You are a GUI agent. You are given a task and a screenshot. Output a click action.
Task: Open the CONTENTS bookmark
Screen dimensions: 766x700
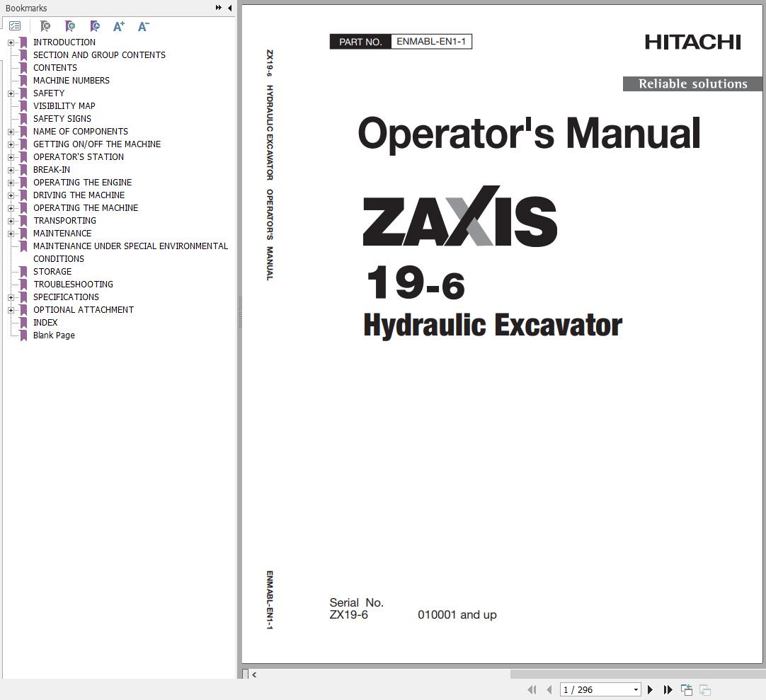55,68
